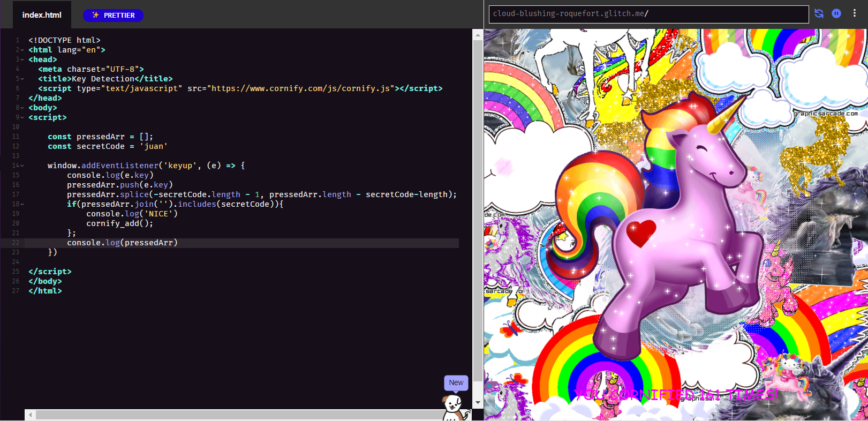Click the 'pressedArr.push(e.key)' line
This screenshot has width=868, height=421.
click(120, 185)
